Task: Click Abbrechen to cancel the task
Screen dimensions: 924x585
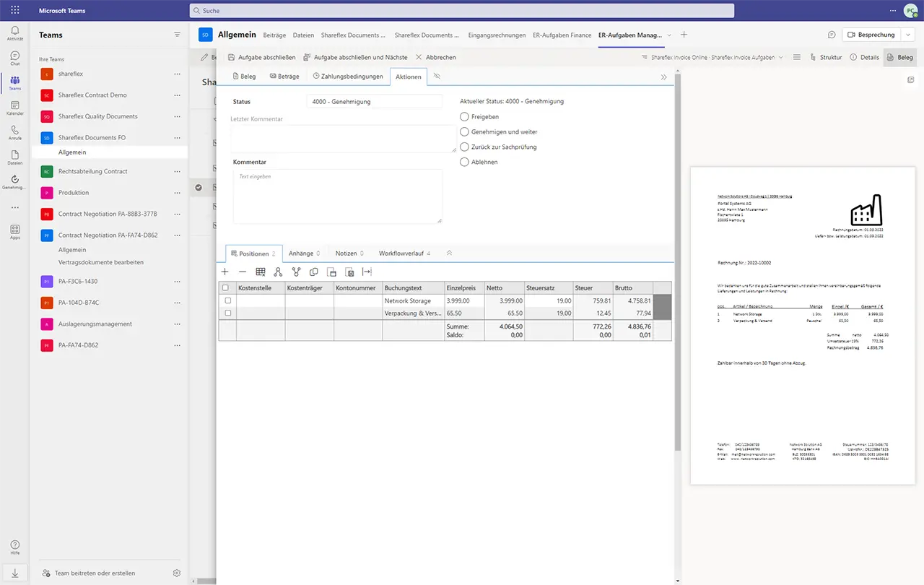Action: 436,57
